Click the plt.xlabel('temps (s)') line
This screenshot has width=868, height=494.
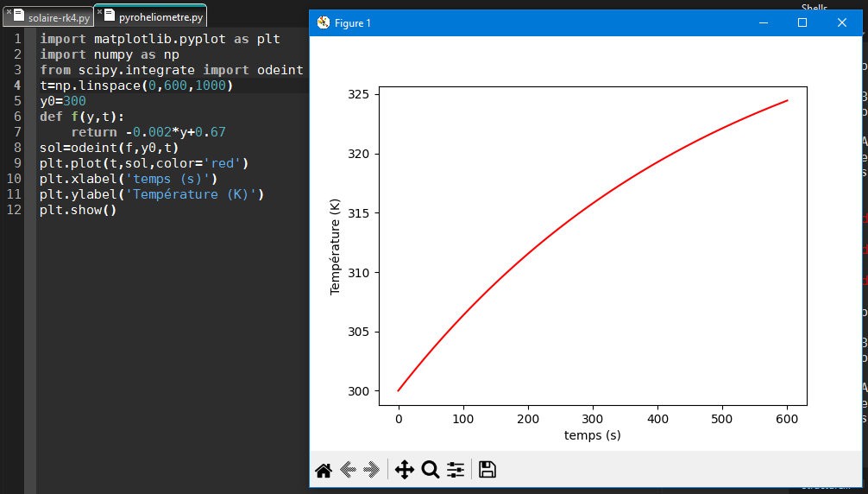coord(129,179)
